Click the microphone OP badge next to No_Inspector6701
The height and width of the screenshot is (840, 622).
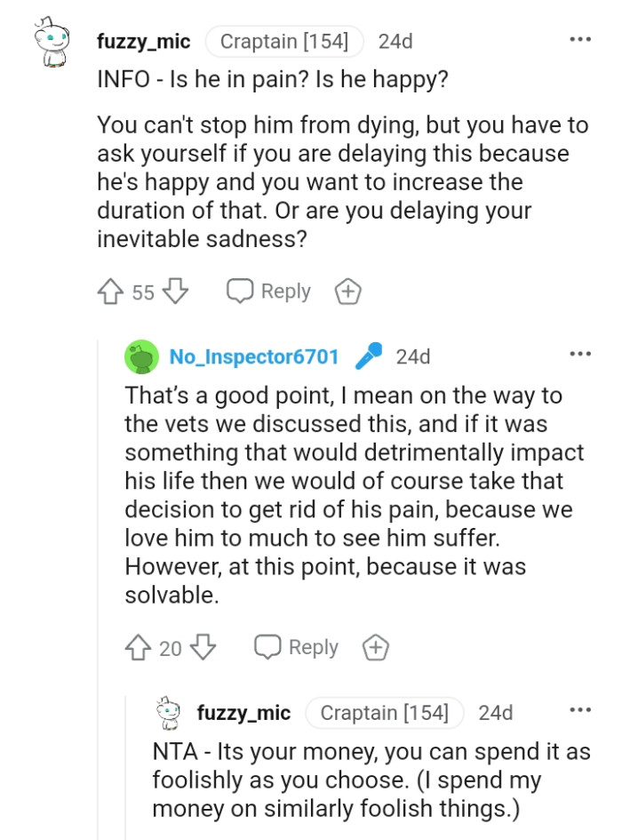coord(369,356)
